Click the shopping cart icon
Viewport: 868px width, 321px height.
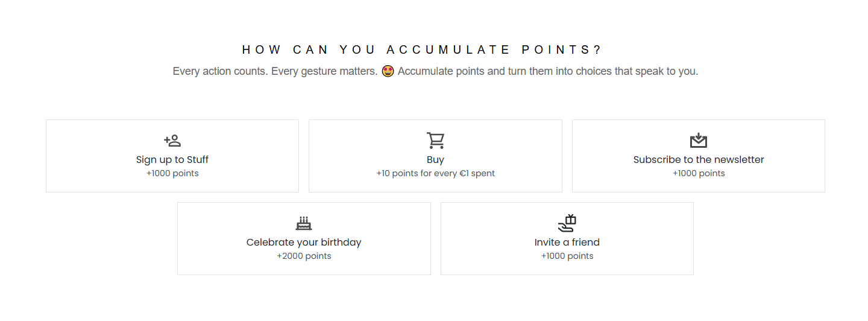pos(435,141)
